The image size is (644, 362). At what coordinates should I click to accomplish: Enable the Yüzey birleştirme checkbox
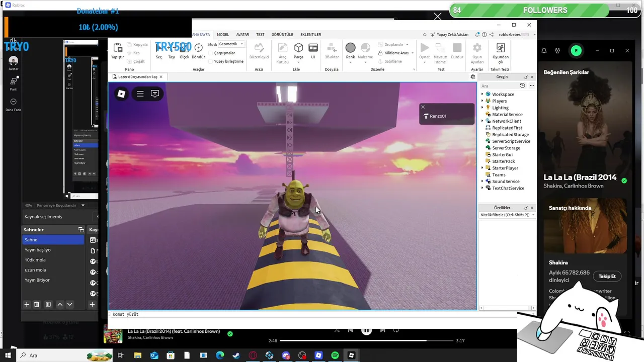[211, 61]
